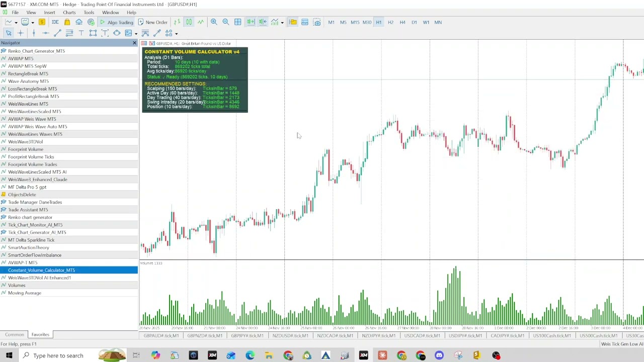
Task: Switch to the M30 timeframe
Action: [367, 22]
